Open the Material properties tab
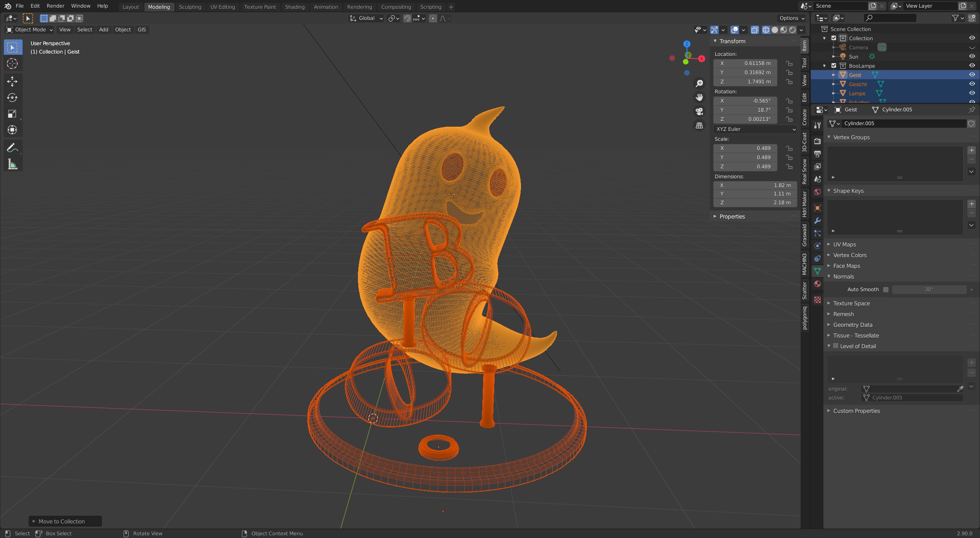This screenshot has width=980, height=538. pos(817,284)
